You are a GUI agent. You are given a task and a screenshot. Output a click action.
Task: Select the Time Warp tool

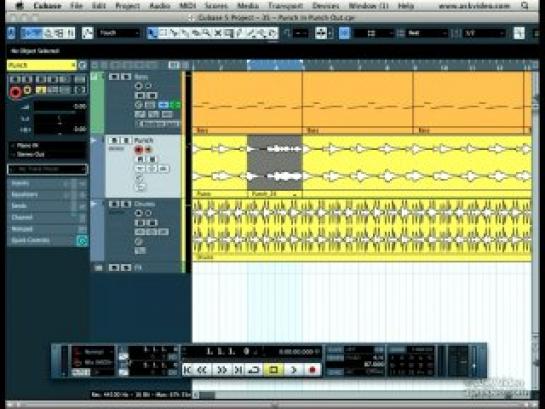click(228, 33)
